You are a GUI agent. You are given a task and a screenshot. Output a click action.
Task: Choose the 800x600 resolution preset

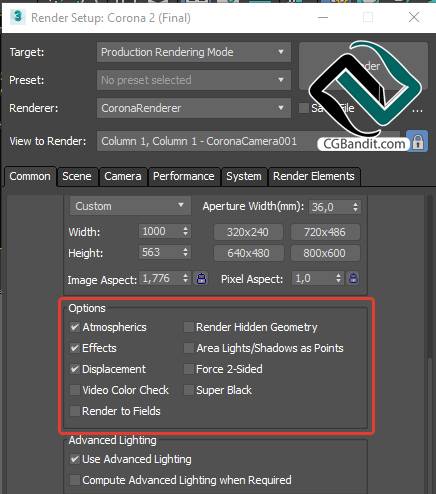(325, 253)
